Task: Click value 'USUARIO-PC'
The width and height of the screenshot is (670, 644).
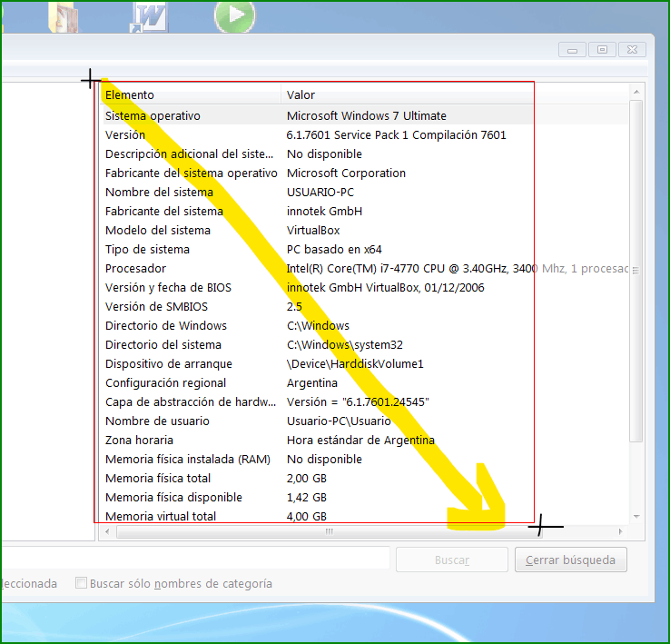Action: (320, 192)
